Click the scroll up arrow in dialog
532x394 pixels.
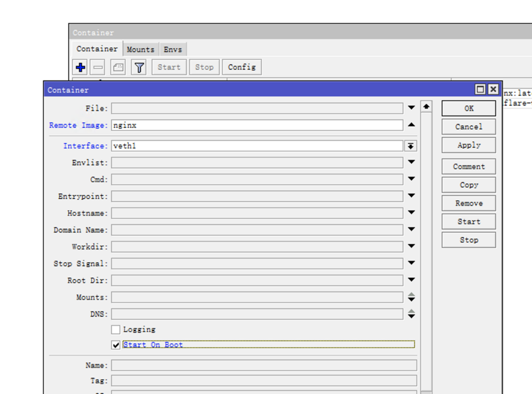click(x=426, y=107)
